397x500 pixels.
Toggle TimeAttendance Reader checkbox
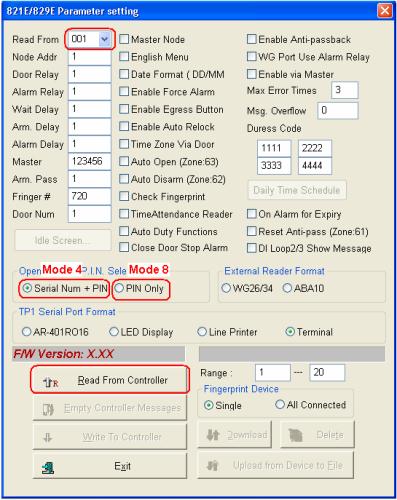(124, 214)
